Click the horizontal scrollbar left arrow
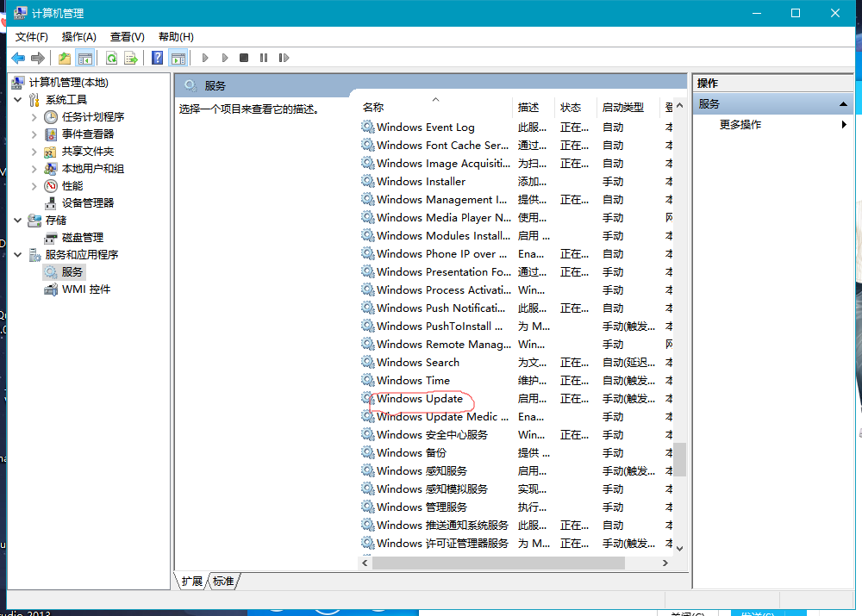Screen dimensions: 862x616 (x=365, y=563)
